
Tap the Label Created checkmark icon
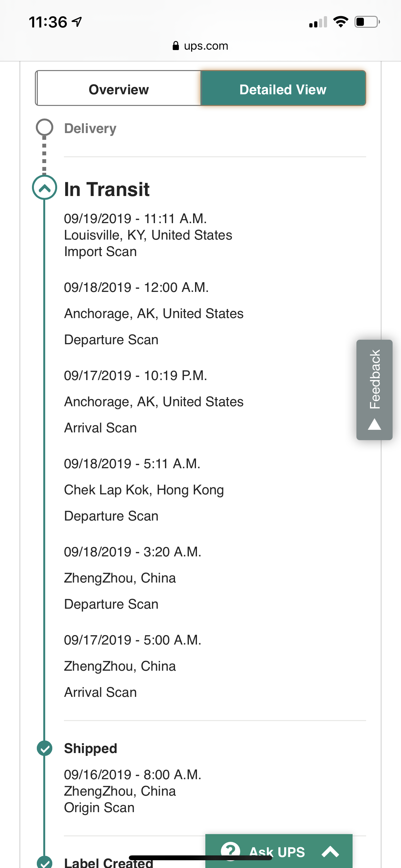click(x=45, y=862)
